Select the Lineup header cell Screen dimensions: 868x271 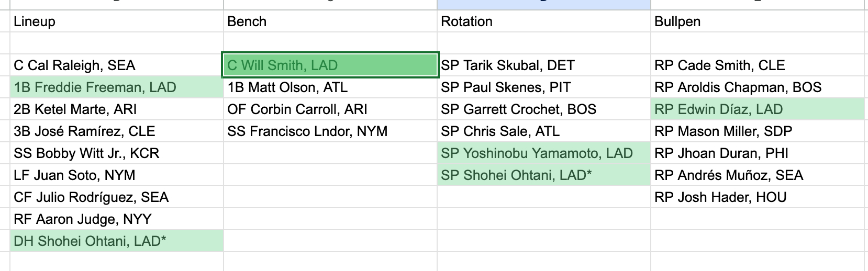coord(116,21)
